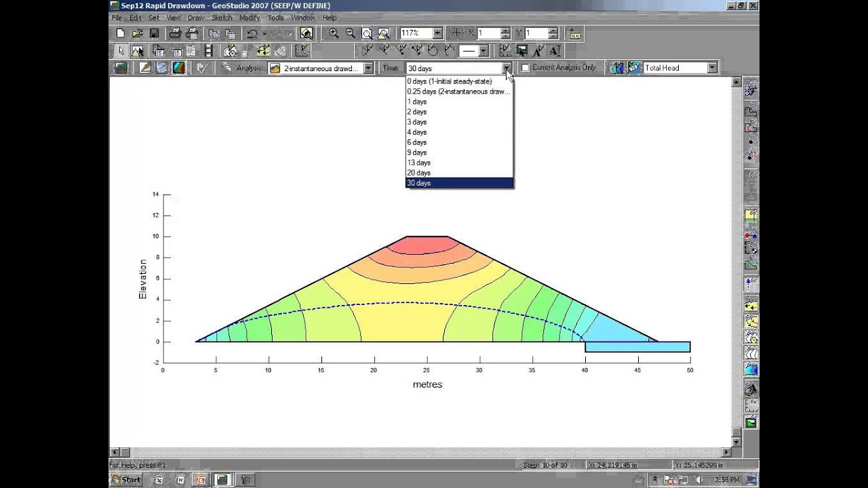Click the Print icon
The image size is (868, 488).
175,33
